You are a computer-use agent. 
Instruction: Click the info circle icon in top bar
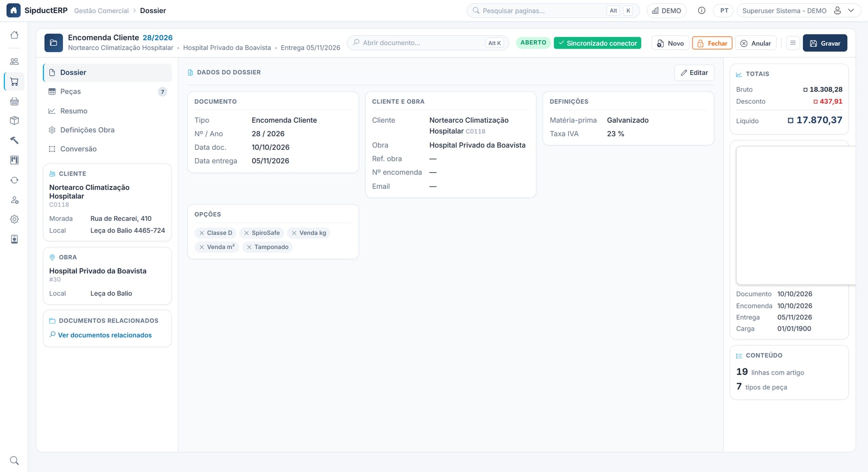click(x=702, y=11)
